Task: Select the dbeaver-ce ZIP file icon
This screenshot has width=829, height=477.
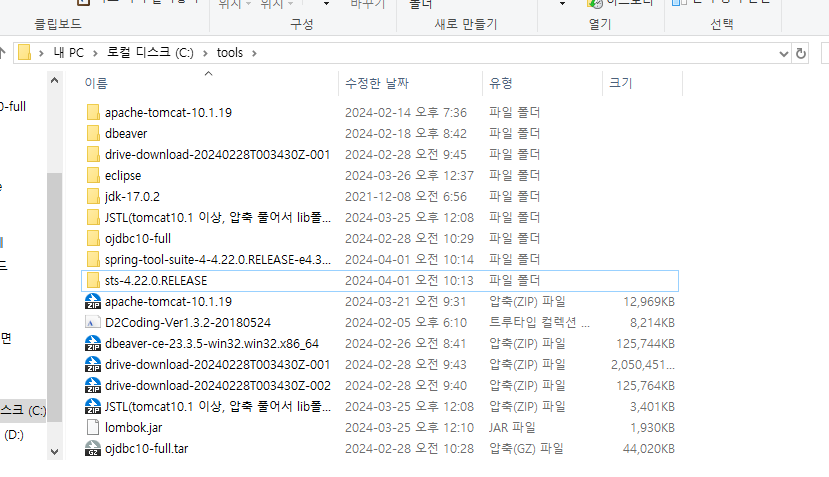Action: point(93,343)
